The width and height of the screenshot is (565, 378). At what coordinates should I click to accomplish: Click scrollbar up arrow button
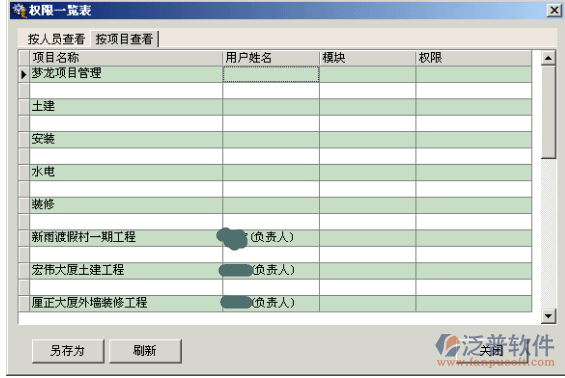click(x=548, y=58)
